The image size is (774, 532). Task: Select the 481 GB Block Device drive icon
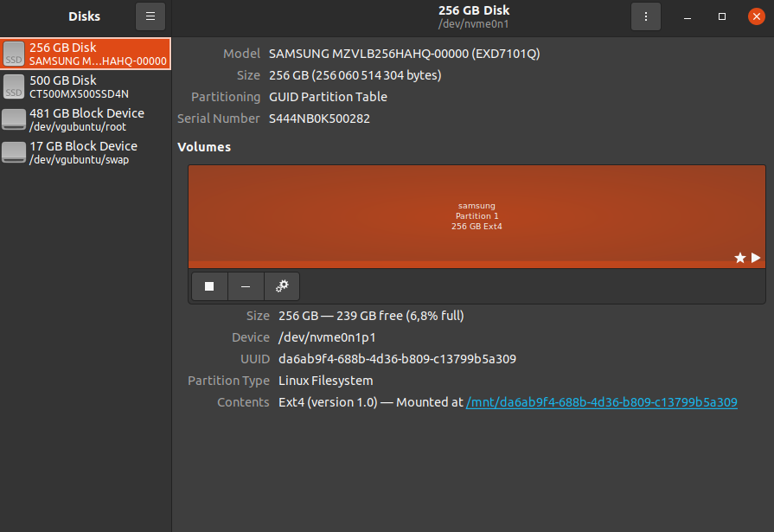14,119
